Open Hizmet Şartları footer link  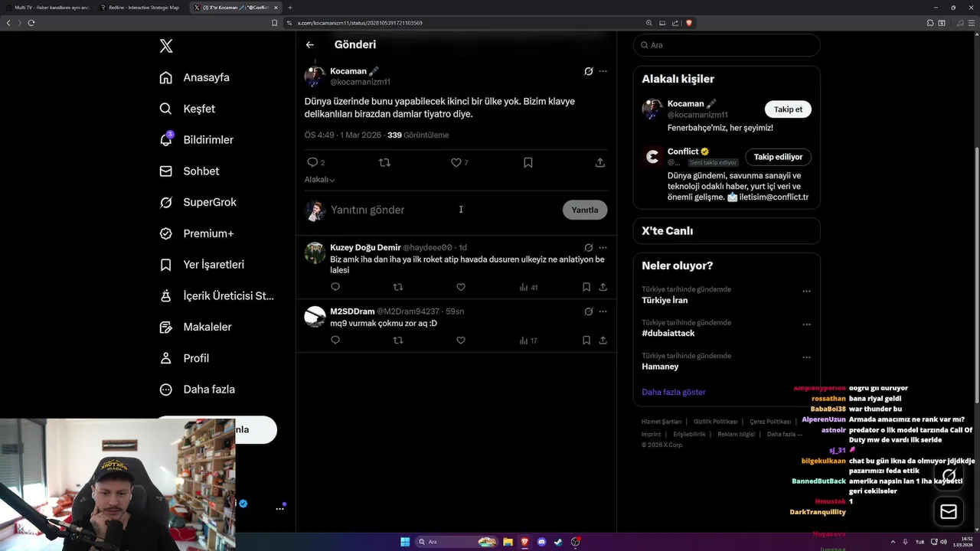pyautogui.click(x=661, y=422)
